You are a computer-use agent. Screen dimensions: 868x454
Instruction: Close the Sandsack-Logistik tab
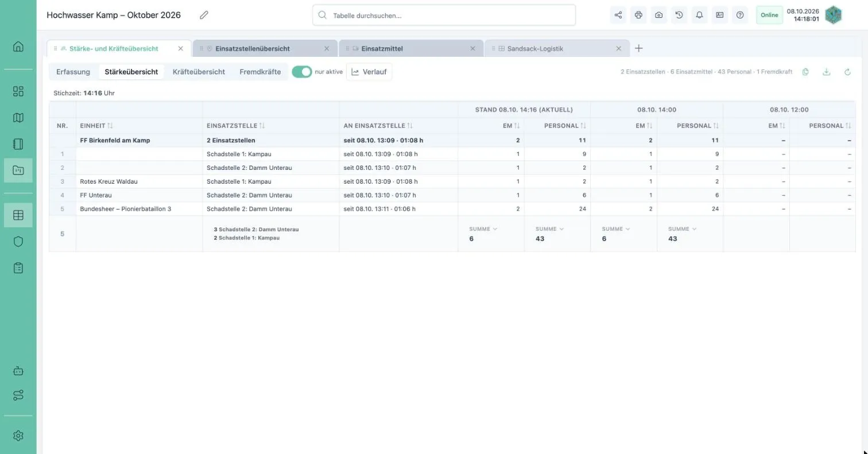(x=618, y=49)
